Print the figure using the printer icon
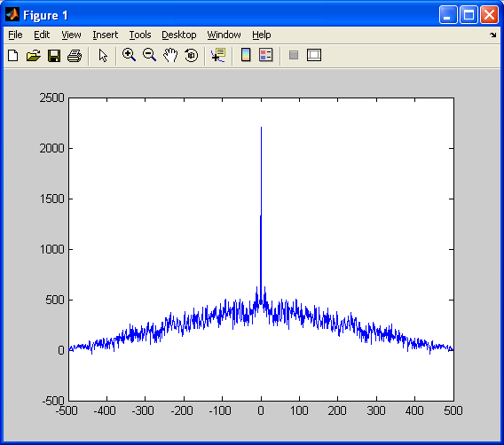The image size is (504, 445). tap(75, 56)
